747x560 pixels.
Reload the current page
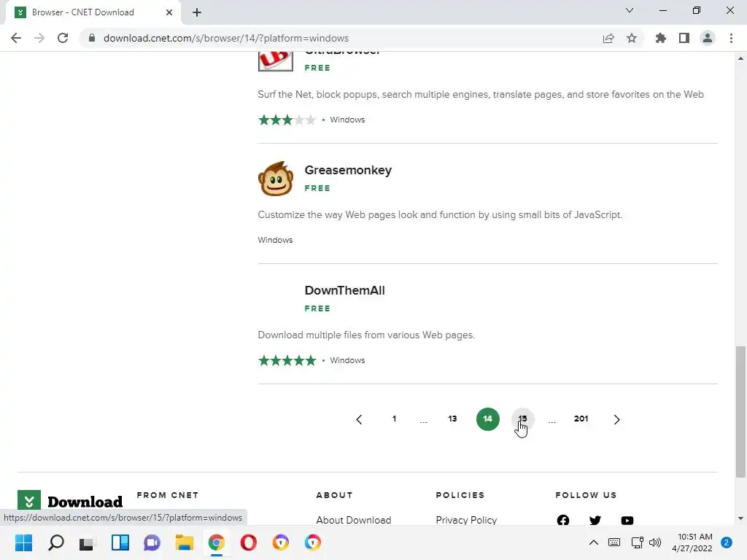click(x=63, y=38)
